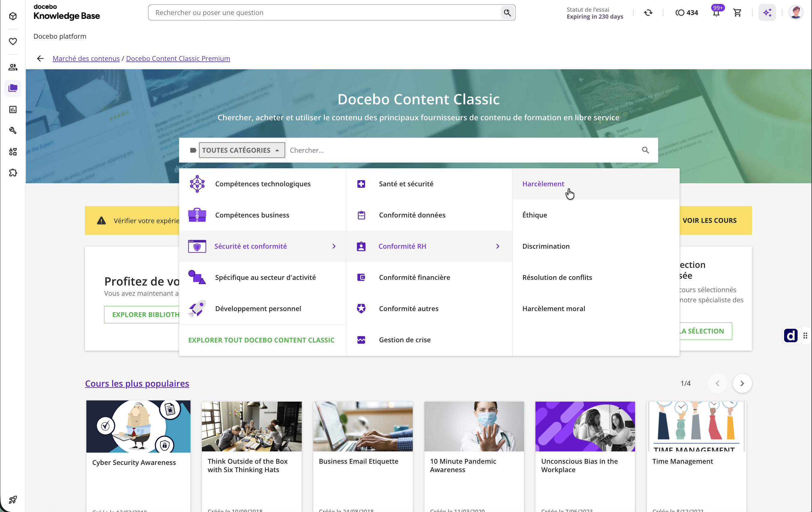The height and width of the screenshot is (512, 812).
Task: Select Conformité autres subcategory
Action: [x=429, y=309]
